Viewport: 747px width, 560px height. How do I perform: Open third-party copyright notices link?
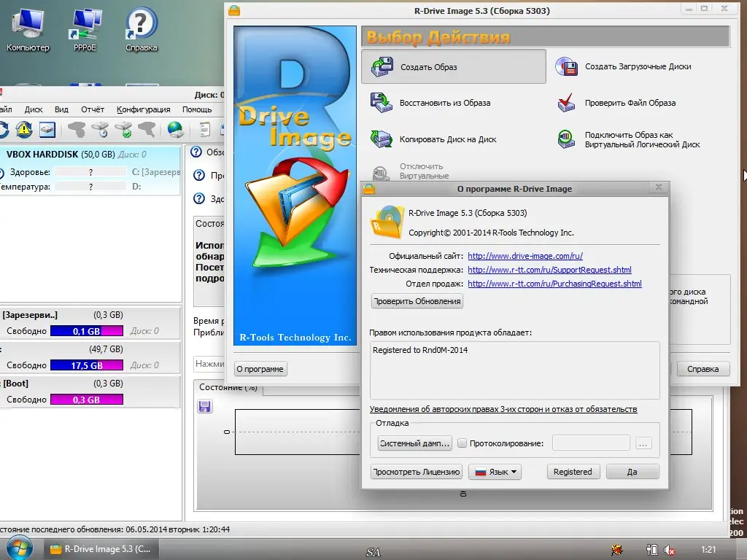tap(503, 409)
